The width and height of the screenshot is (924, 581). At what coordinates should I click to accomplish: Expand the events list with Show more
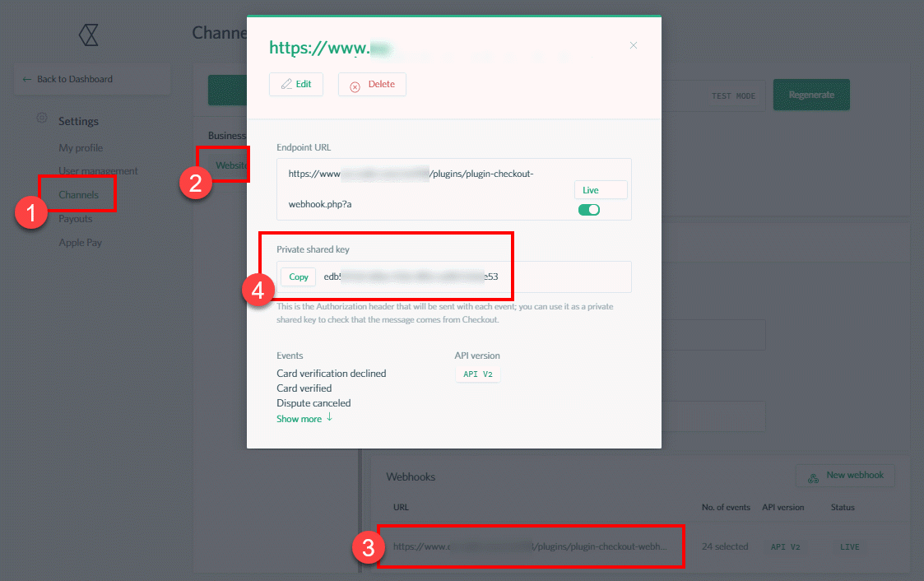[x=299, y=418]
